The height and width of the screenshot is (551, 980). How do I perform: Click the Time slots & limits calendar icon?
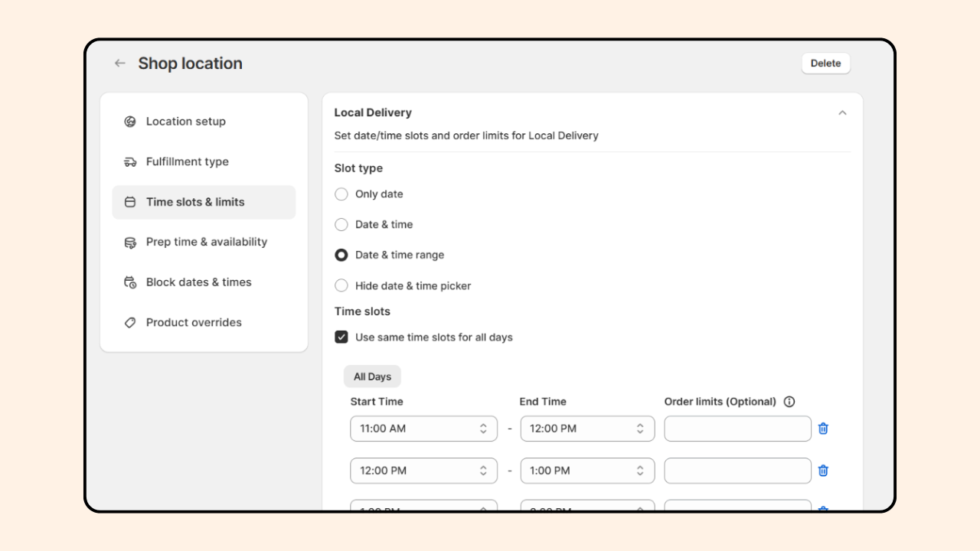(130, 202)
